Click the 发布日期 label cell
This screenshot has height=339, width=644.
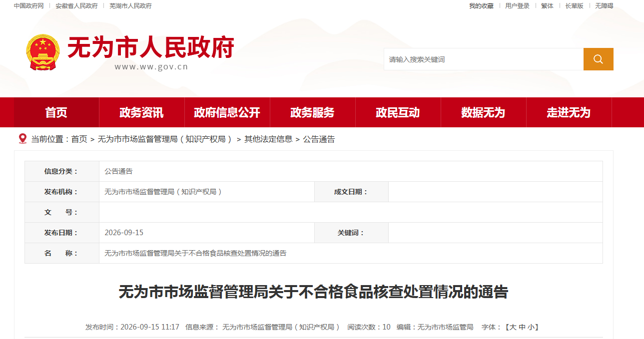(x=61, y=233)
